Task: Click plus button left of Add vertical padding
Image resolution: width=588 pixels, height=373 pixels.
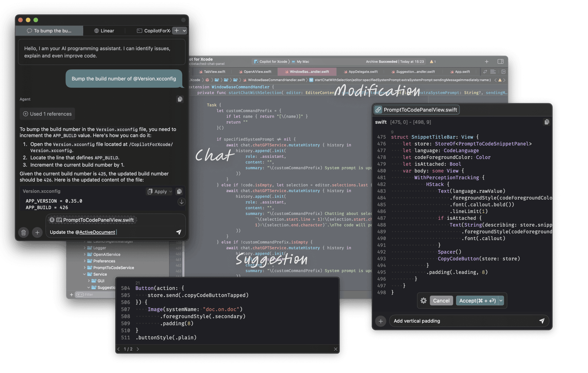Action: click(381, 321)
